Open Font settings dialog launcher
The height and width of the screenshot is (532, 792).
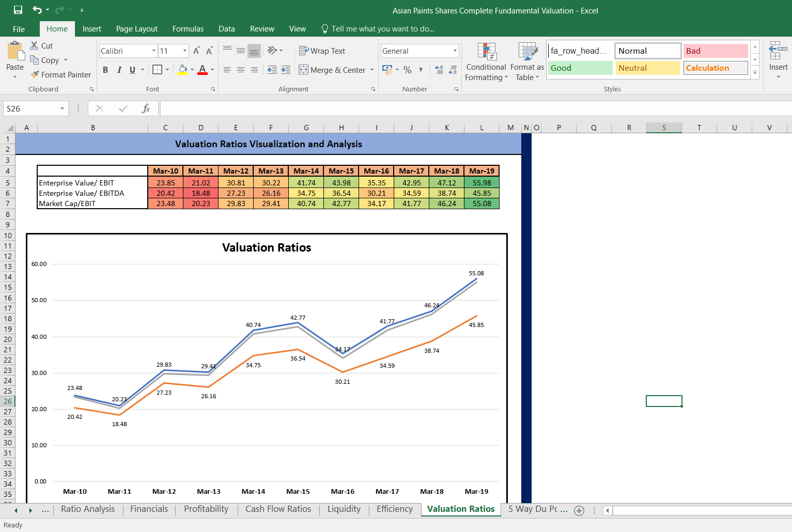coord(213,89)
